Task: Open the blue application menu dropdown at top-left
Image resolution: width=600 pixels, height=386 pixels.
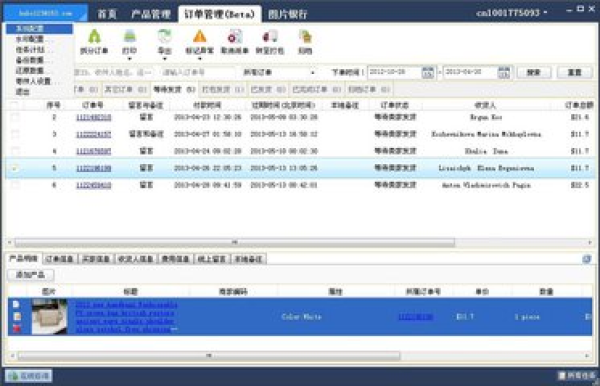Action: click(46, 13)
